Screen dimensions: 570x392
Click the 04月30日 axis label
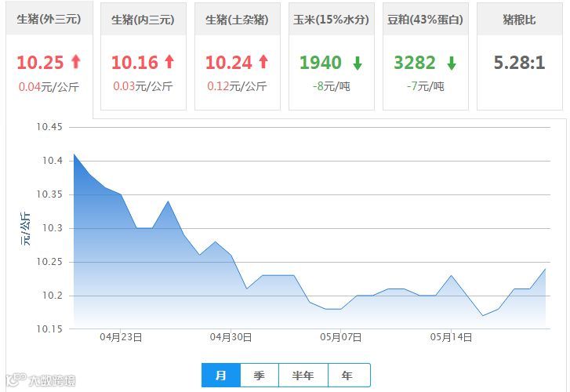[x=231, y=337]
